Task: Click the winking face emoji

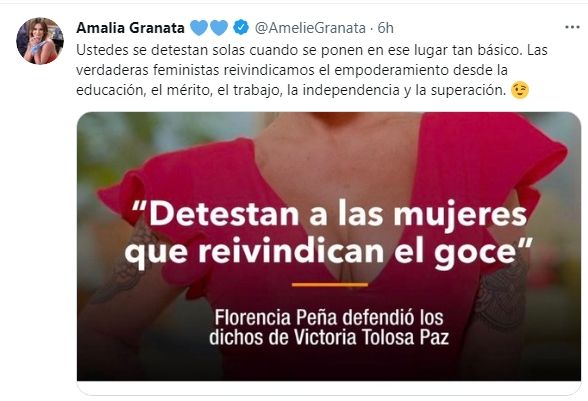Action: point(520,90)
